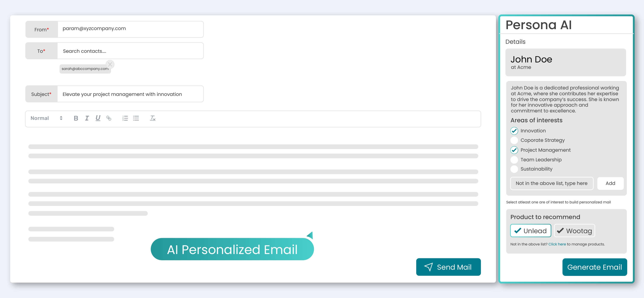Check the Coporate Strategy interest
644x298 pixels.
point(514,140)
